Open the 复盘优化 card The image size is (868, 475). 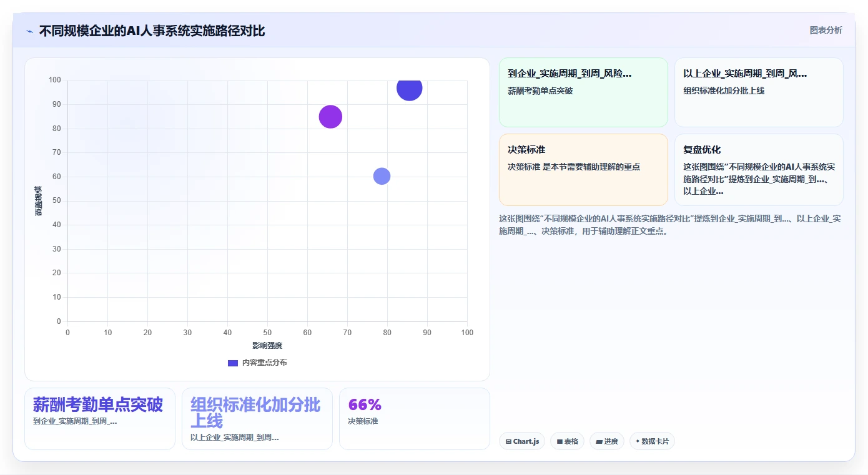(759, 170)
